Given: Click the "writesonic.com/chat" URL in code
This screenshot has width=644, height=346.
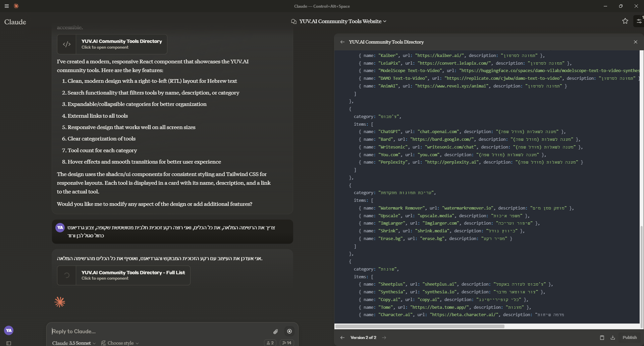Looking at the screenshot, I should click(x=450, y=147).
